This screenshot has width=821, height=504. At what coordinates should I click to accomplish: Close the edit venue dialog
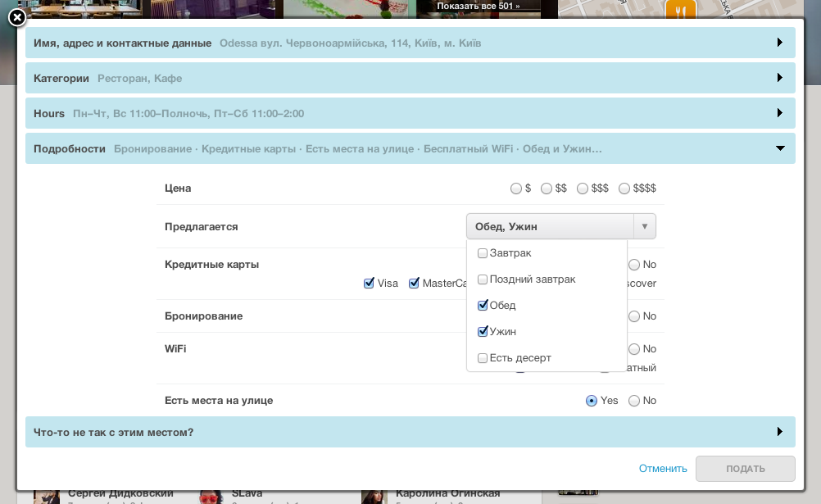pyautogui.click(x=17, y=18)
